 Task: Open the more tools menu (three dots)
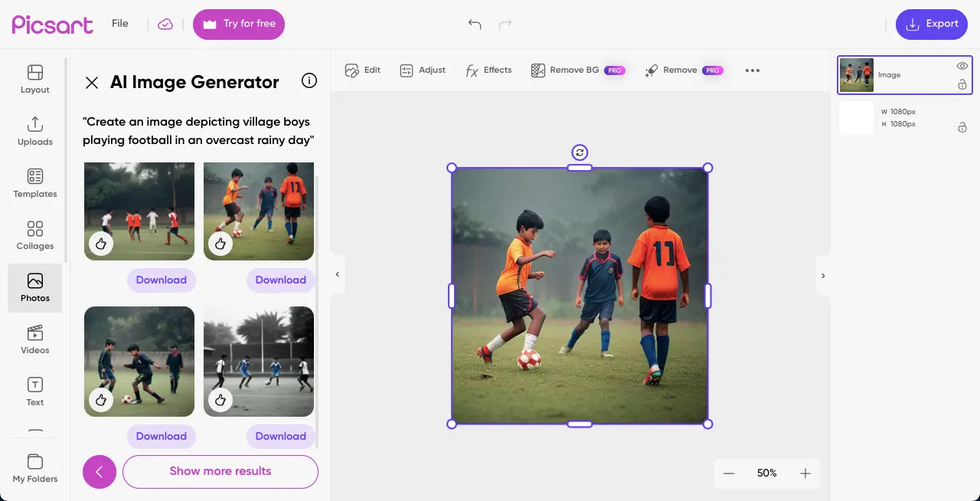pyautogui.click(x=753, y=70)
